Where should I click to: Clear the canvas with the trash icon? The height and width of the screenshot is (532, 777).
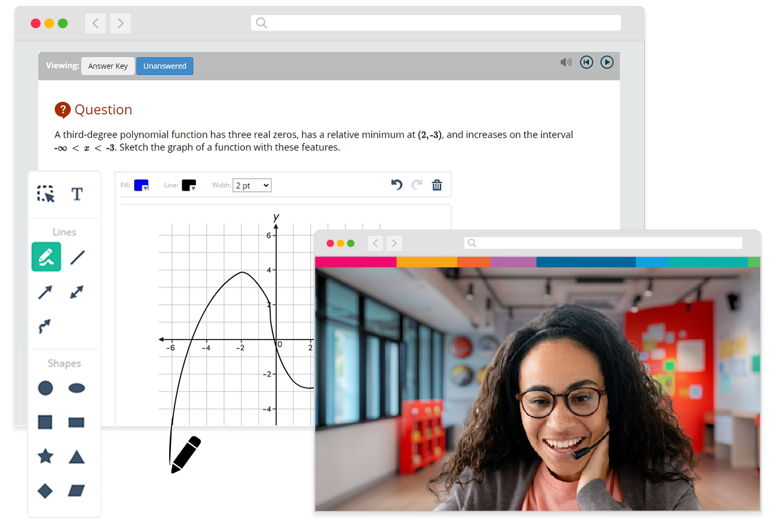[x=437, y=185]
